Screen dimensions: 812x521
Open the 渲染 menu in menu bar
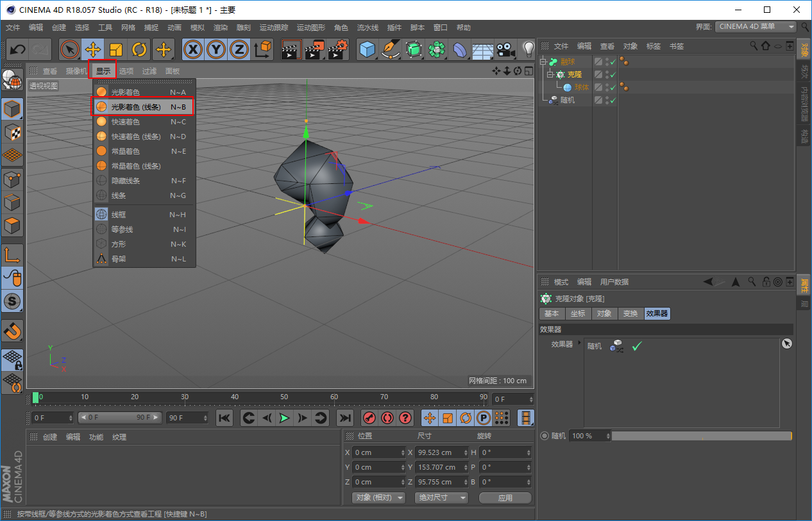point(221,28)
